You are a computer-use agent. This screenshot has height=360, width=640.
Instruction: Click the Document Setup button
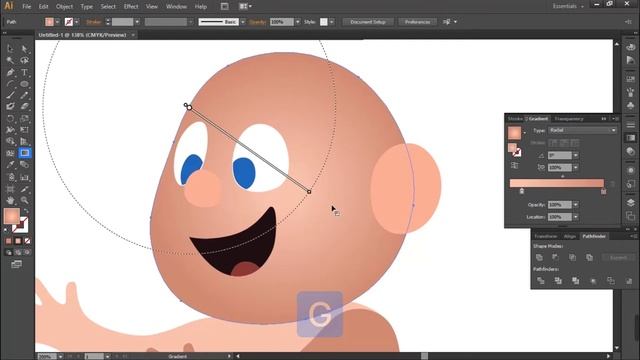[x=368, y=22]
